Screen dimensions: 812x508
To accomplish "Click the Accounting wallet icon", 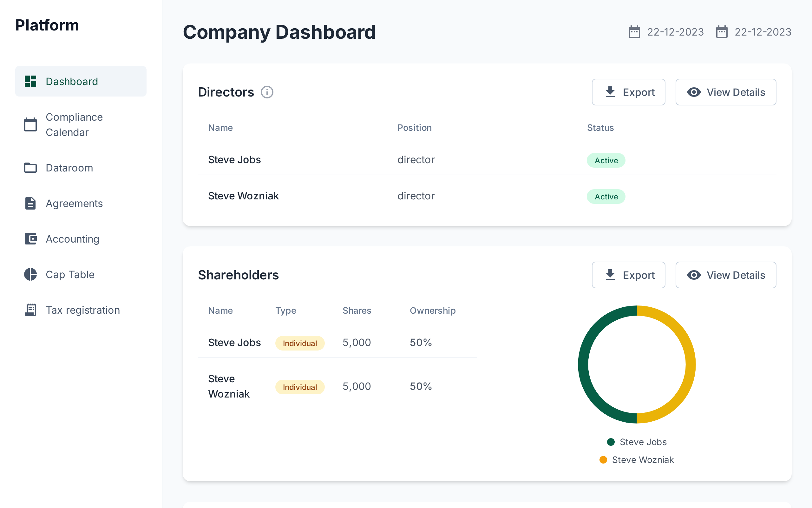I will click(x=30, y=239).
